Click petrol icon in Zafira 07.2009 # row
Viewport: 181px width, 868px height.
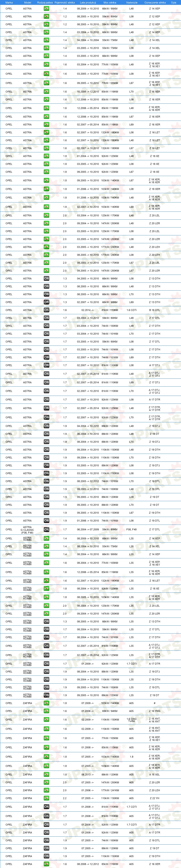point(47,703)
